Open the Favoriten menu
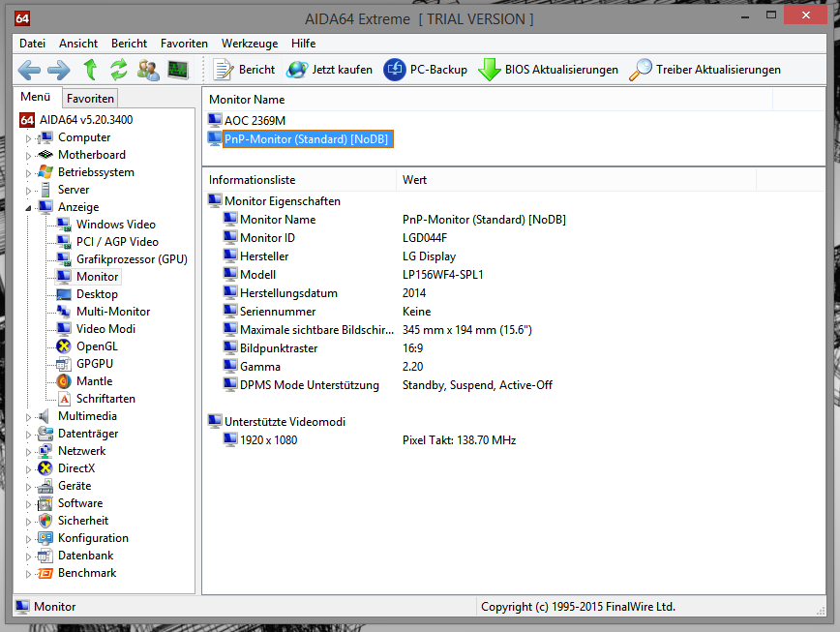 pyautogui.click(x=184, y=44)
